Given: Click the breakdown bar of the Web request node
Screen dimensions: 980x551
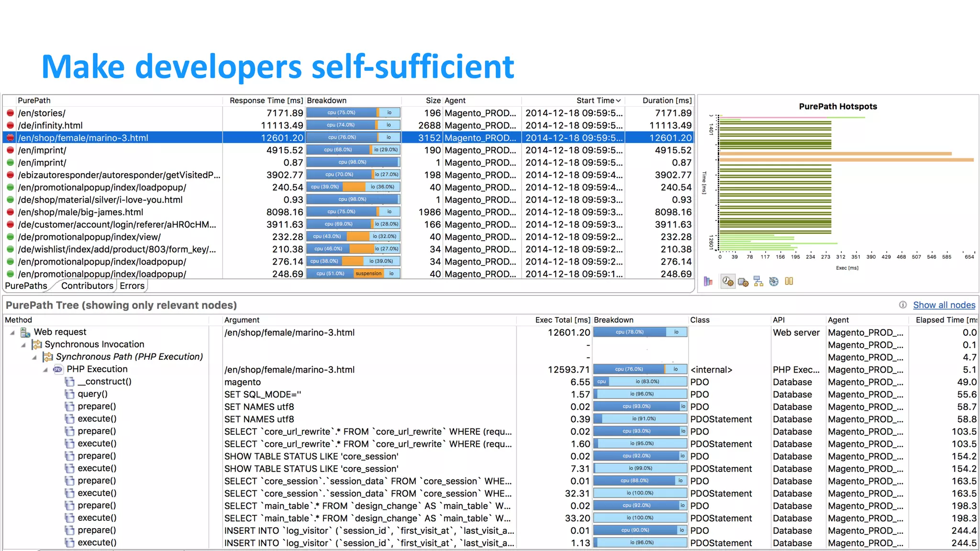Looking at the screenshot, I should point(640,332).
